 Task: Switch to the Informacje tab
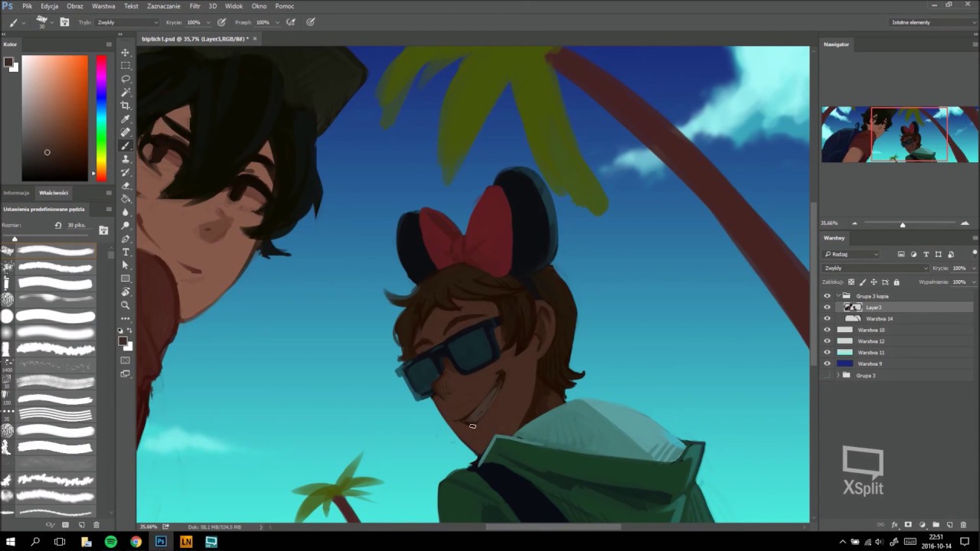[16, 193]
